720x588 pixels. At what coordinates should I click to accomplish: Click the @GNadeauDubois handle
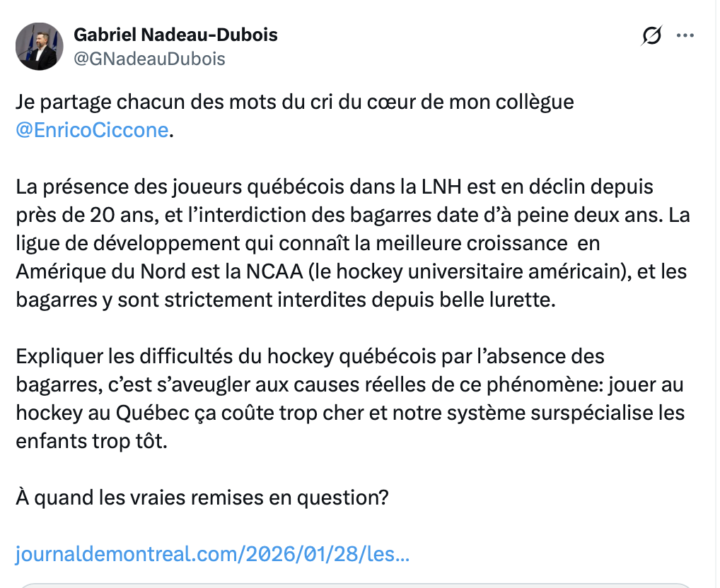(149, 59)
